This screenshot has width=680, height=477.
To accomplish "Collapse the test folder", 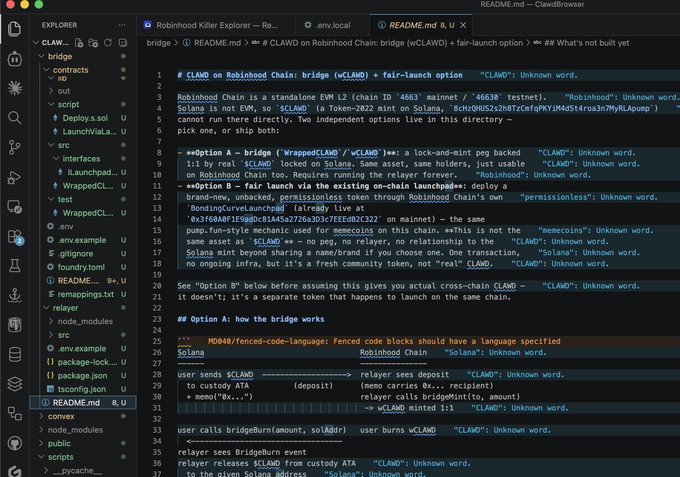I will 65,199.
